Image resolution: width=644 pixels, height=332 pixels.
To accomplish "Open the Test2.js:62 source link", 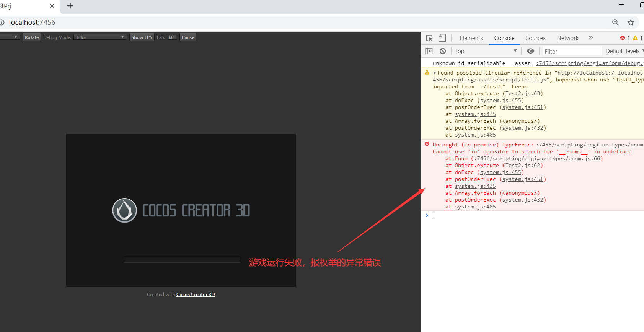I will [523, 166].
